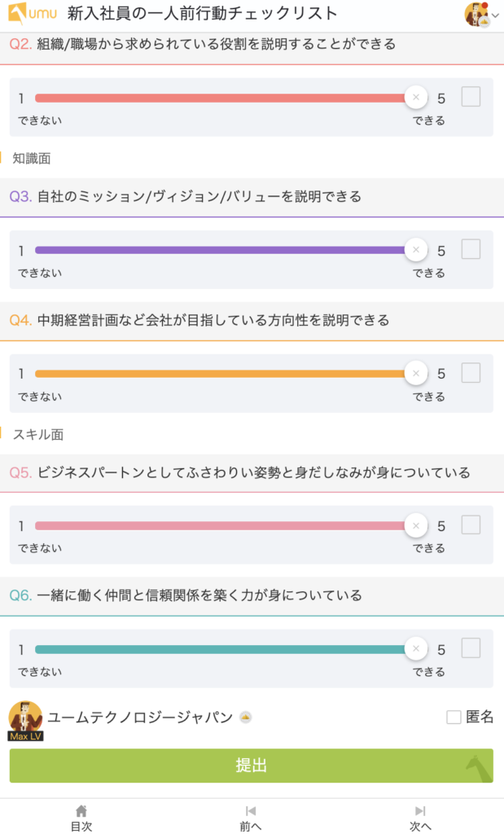Click the Q6 teal slider thumb

coord(415,649)
